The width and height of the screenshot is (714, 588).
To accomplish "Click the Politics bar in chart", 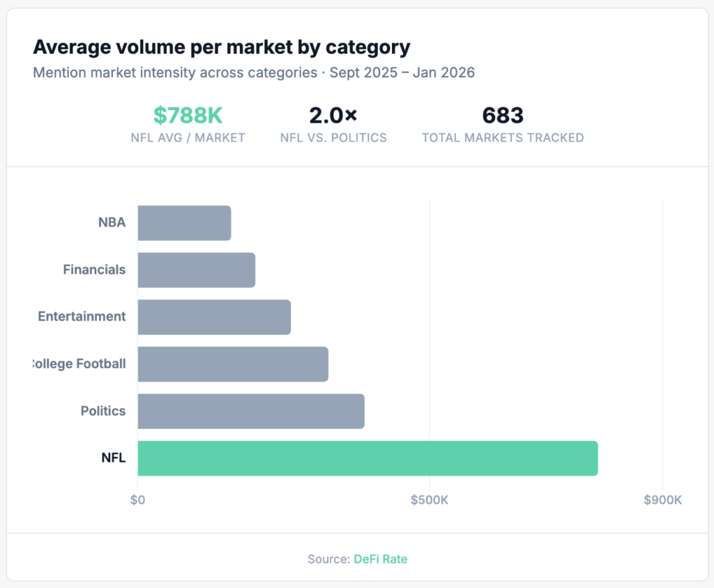I will coord(251,411).
